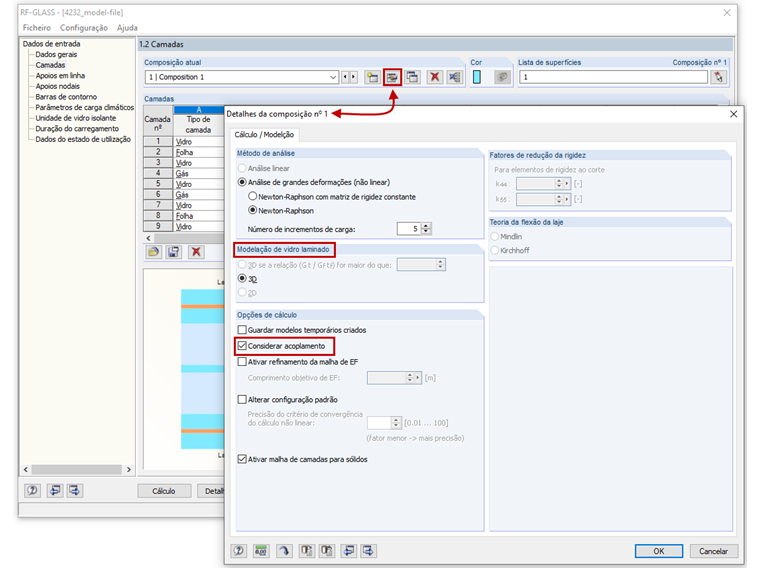
Task: Click number of load increments field
Action: (409, 229)
